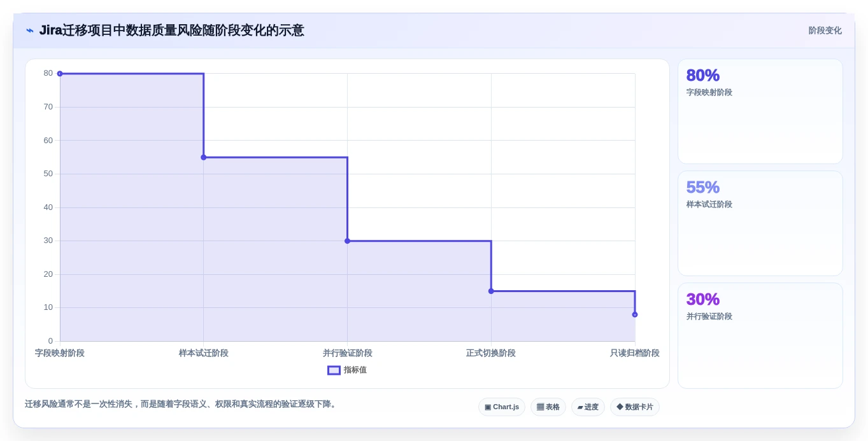The image size is (868, 441).
Task: Click the data point at value 30
Action: point(347,241)
